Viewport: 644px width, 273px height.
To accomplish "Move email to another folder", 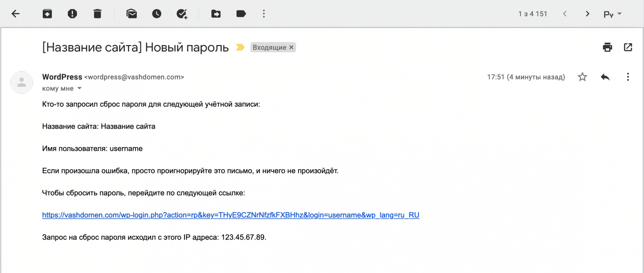I will click(216, 14).
